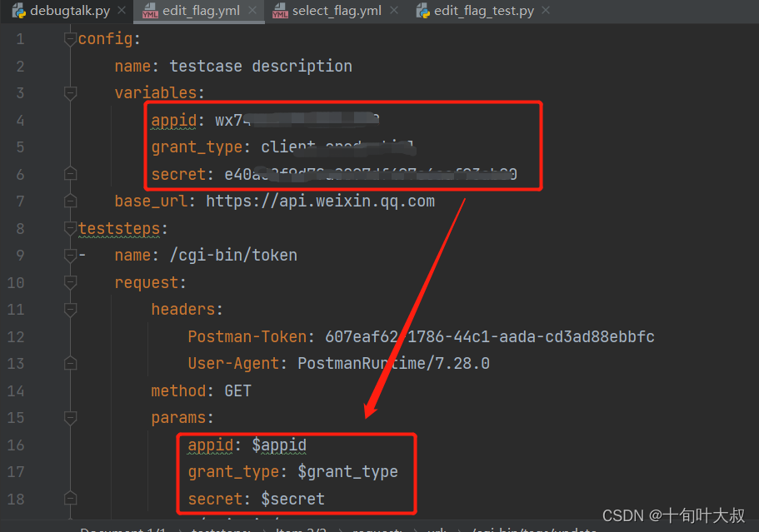
Task: Fold the headers block on line 11
Action: coord(70,310)
